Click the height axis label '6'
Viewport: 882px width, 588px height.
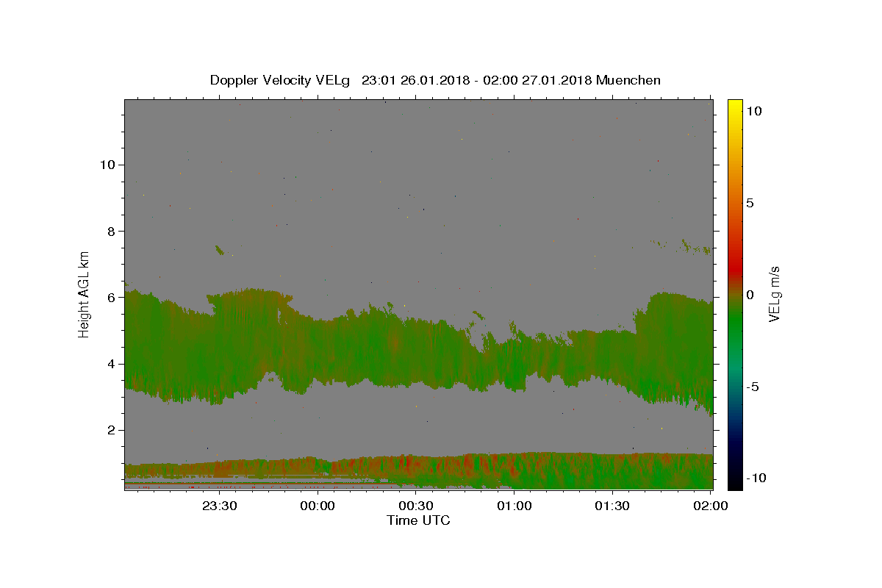click(x=110, y=297)
